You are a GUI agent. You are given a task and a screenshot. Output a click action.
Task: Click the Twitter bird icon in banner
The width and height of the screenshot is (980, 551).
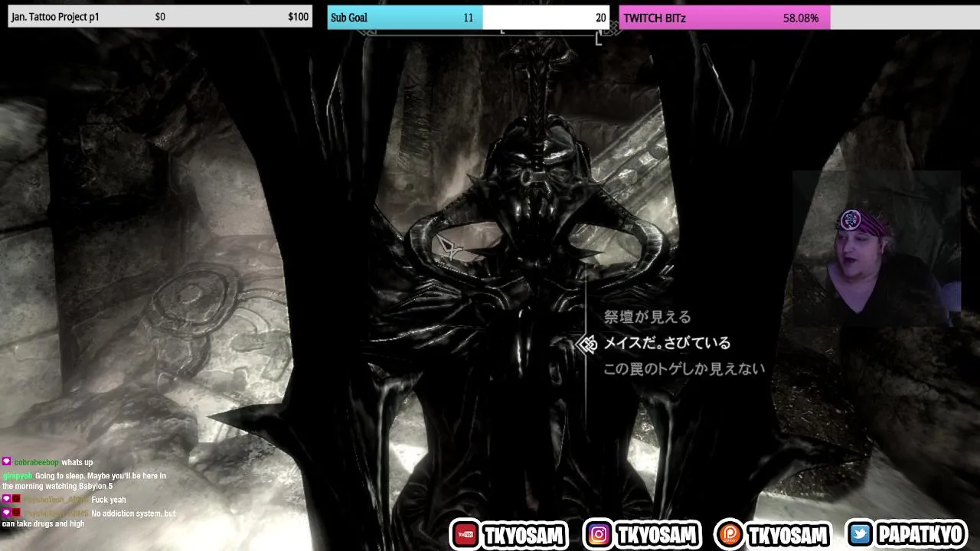(860, 534)
